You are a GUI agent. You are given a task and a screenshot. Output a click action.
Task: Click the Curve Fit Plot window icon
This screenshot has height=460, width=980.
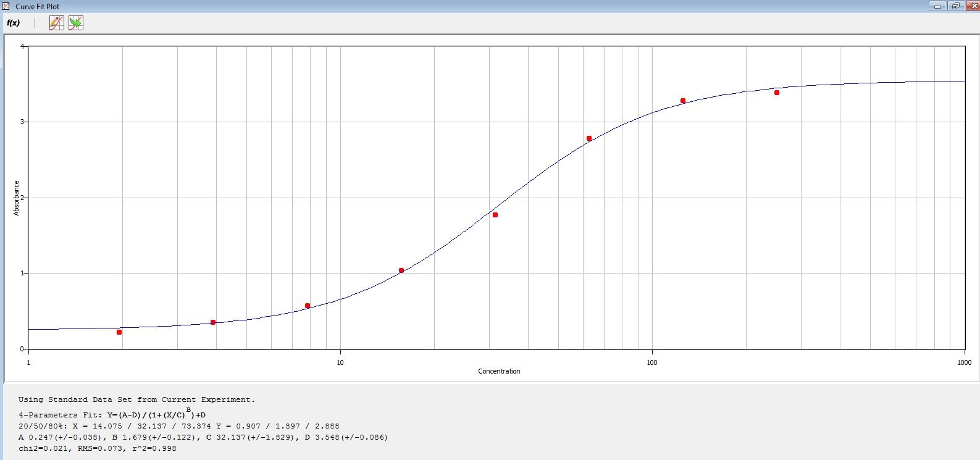(6, 6)
